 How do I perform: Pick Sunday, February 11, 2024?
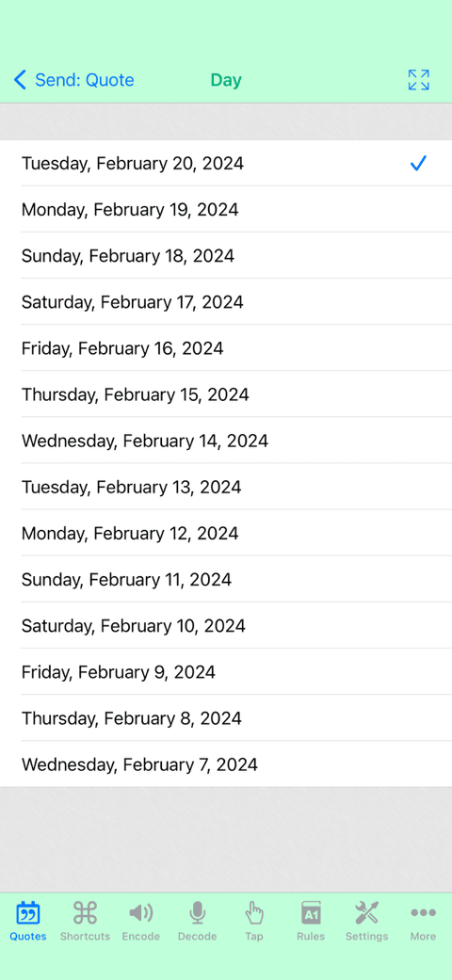226,579
